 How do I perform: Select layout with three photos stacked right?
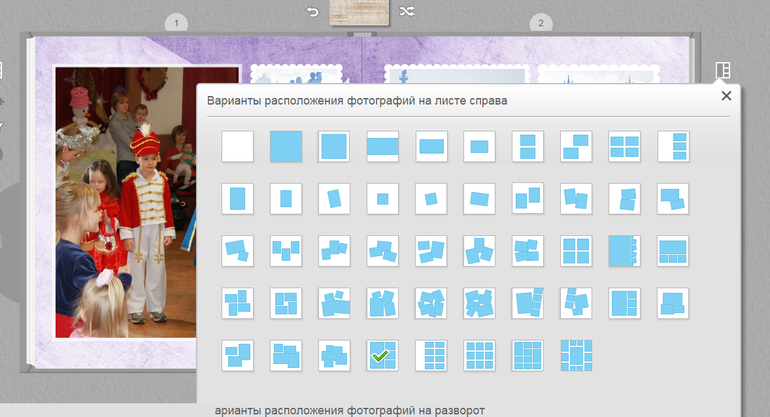coord(672,146)
